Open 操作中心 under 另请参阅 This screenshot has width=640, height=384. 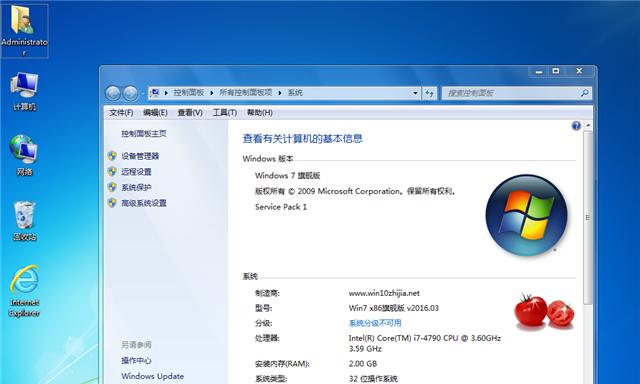136,360
